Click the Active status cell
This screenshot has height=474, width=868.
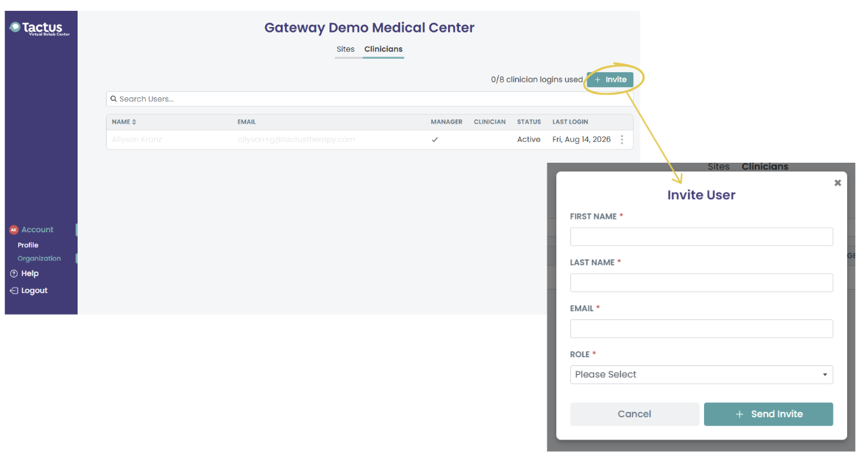coord(529,140)
